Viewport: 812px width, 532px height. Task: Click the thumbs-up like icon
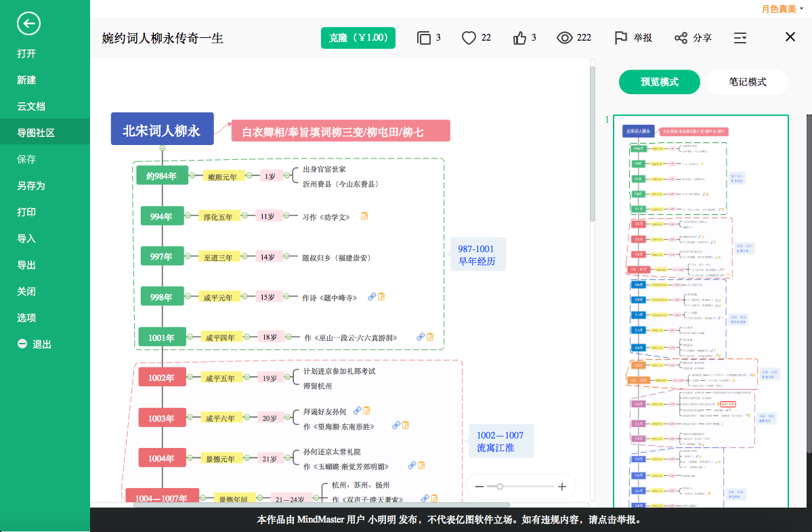[x=519, y=38]
